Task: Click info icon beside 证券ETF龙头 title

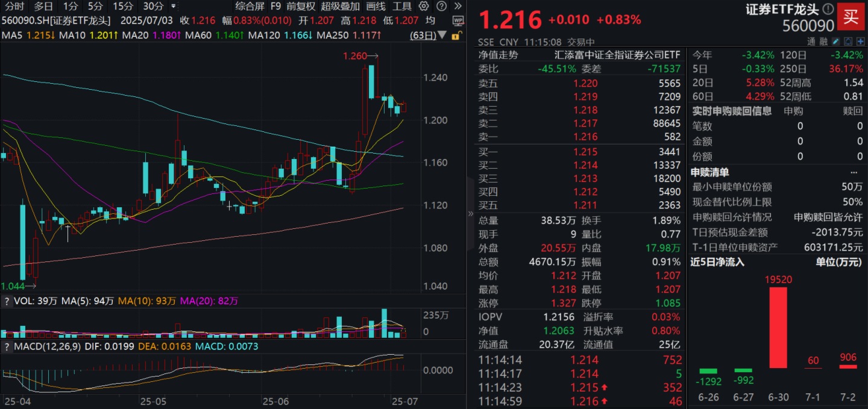Action: click(x=828, y=9)
